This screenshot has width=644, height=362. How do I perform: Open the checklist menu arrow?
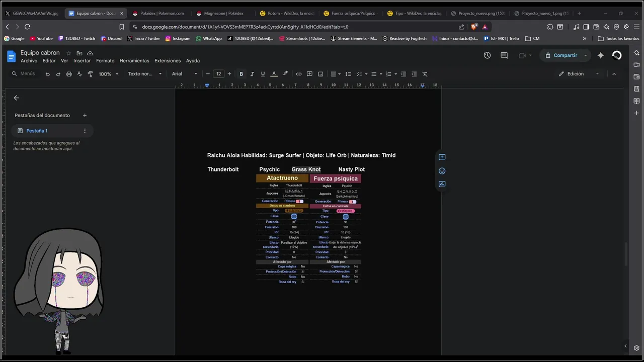(x=366, y=74)
